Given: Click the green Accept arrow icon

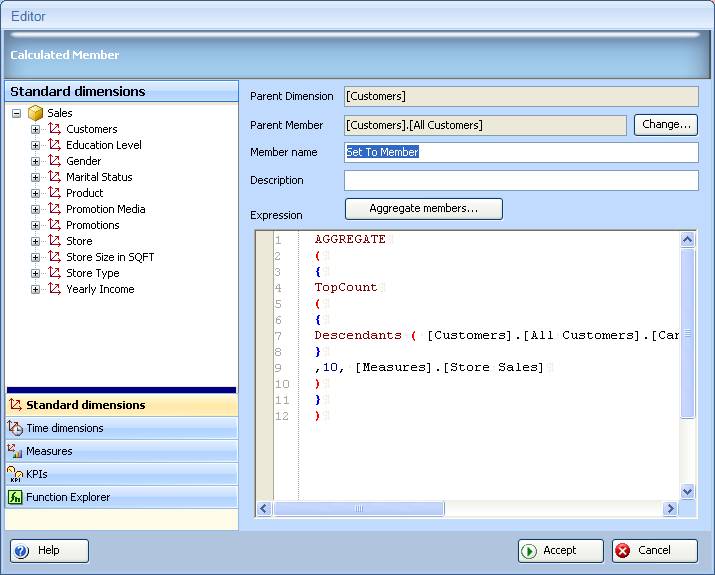Looking at the screenshot, I should [529, 551].
